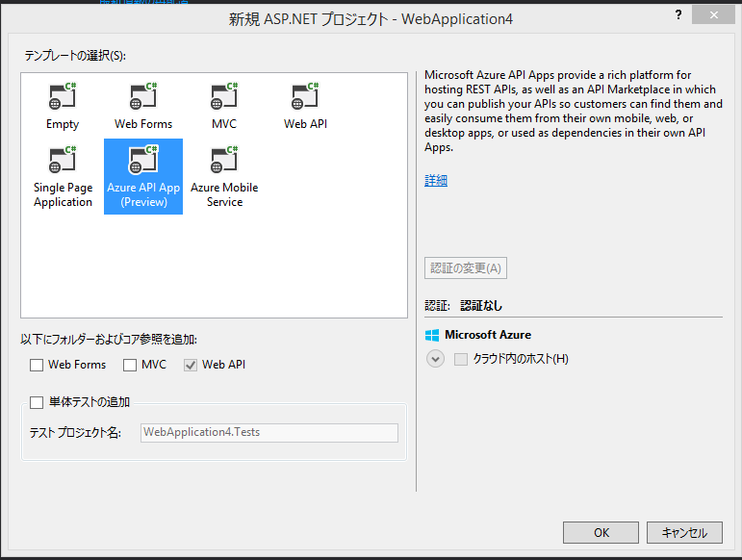Screen dimensions: 742x560
Task: Click the Microsoft Azure Windows logo
Action: point(432,336)
